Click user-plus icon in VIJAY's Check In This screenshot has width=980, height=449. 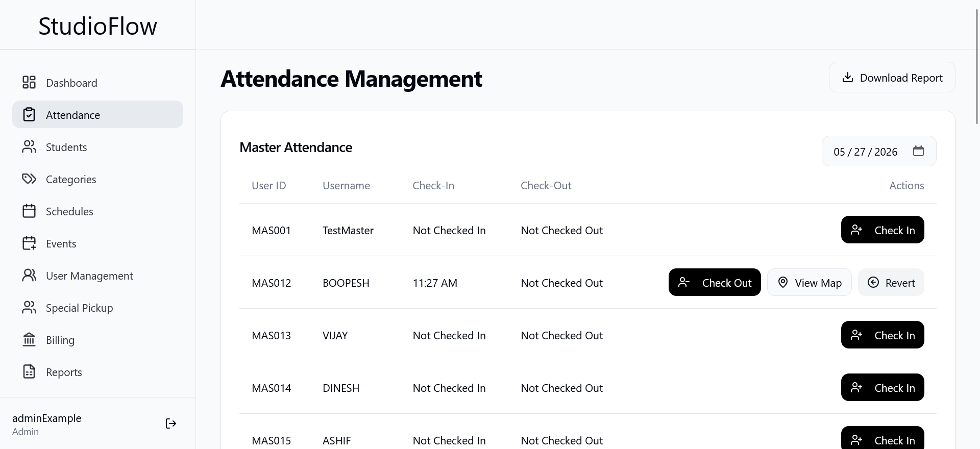click(856, 335)
